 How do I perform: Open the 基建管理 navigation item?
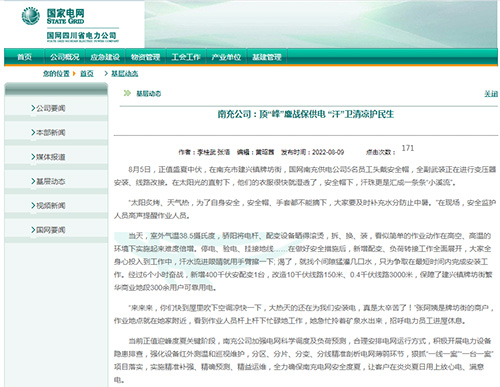coord(267,57)
